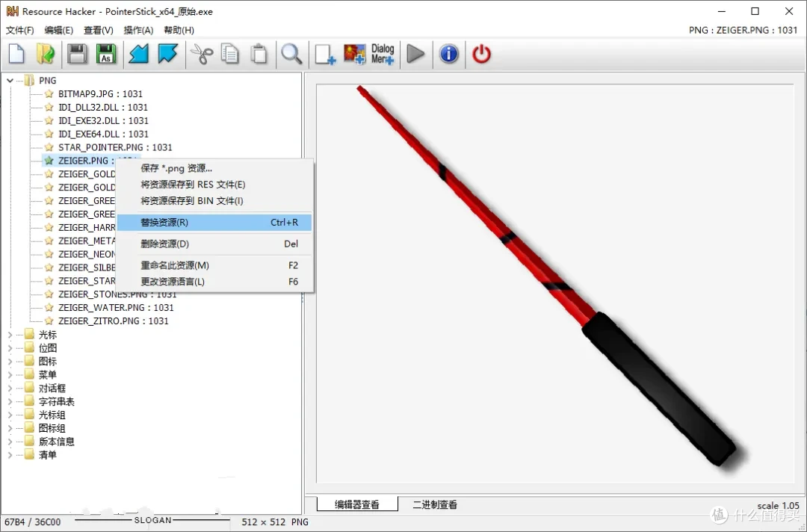The image size is (807, 532).
Task: Open the Dialog Menu editor icon
Action: 383,54
